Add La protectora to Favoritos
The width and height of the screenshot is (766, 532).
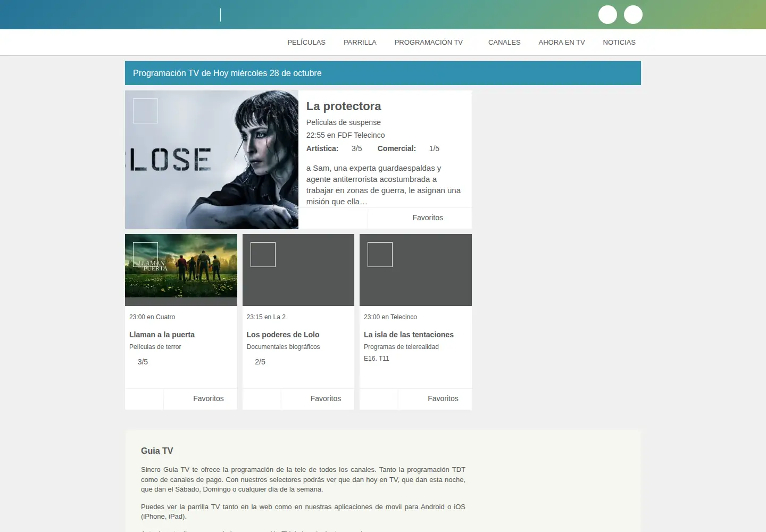coord(428,218)
